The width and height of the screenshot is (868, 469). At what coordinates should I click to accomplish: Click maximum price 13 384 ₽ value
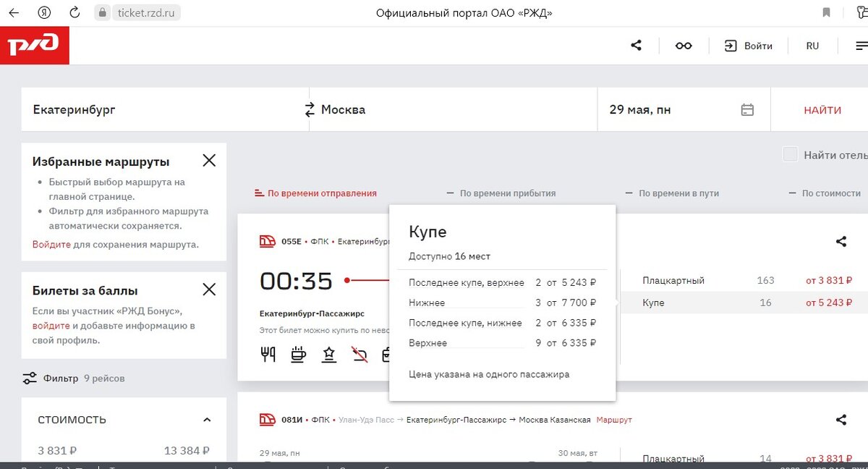[x=187, y=451]
